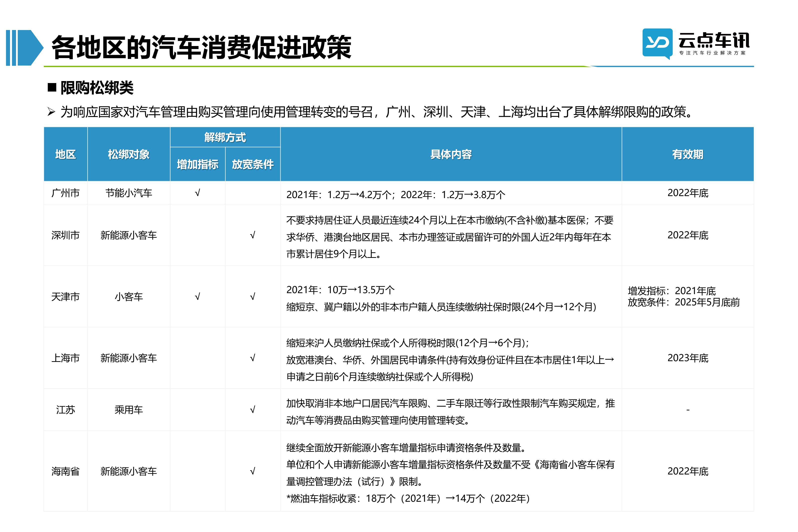The width and height of the screenshot is (798, 532).
Task: Select the 具体内容 column header
Action: (451, 154)
